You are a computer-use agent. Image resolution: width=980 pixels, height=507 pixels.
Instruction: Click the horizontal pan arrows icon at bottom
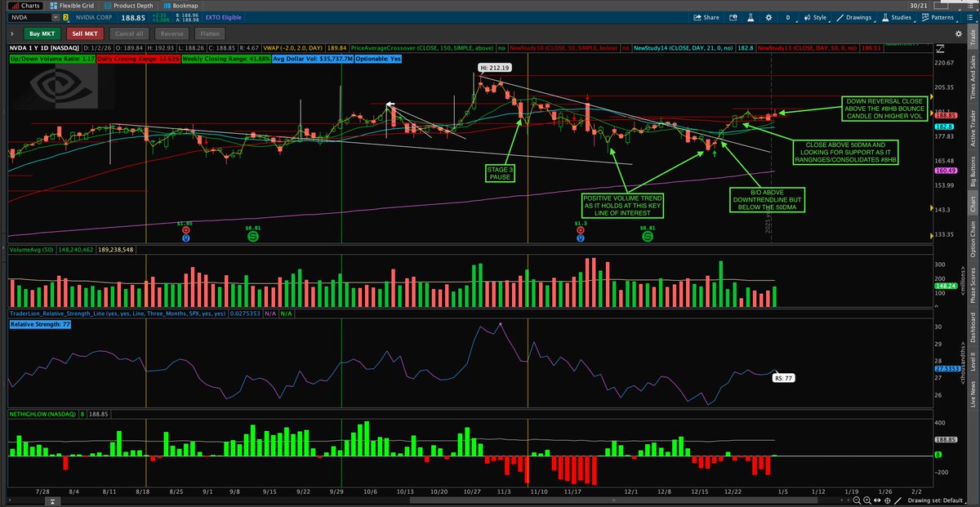point(877,500)
